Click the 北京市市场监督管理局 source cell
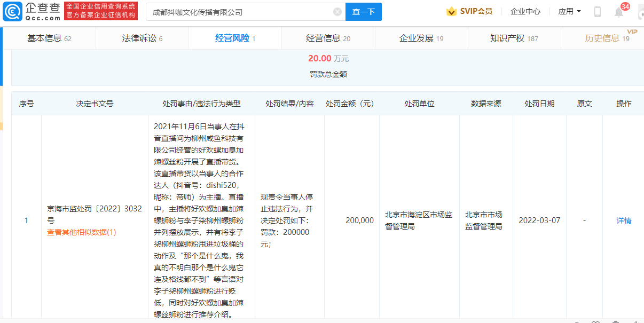Viewport: 644px width, 323px height. (x=483, y=220)
